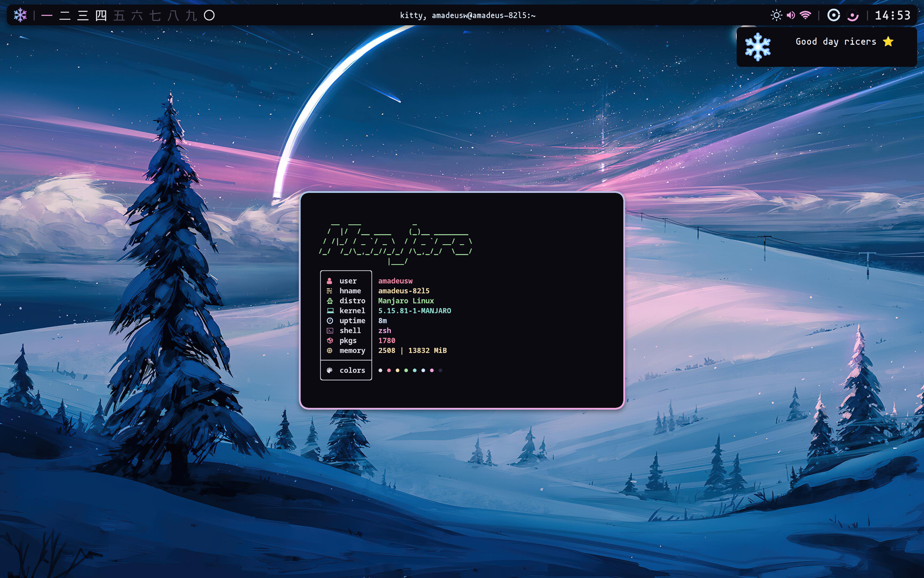924x578 pixels.
Task: Open the Wi-Fi network icon
Action: pyautogui.click(x=805, y=15)
